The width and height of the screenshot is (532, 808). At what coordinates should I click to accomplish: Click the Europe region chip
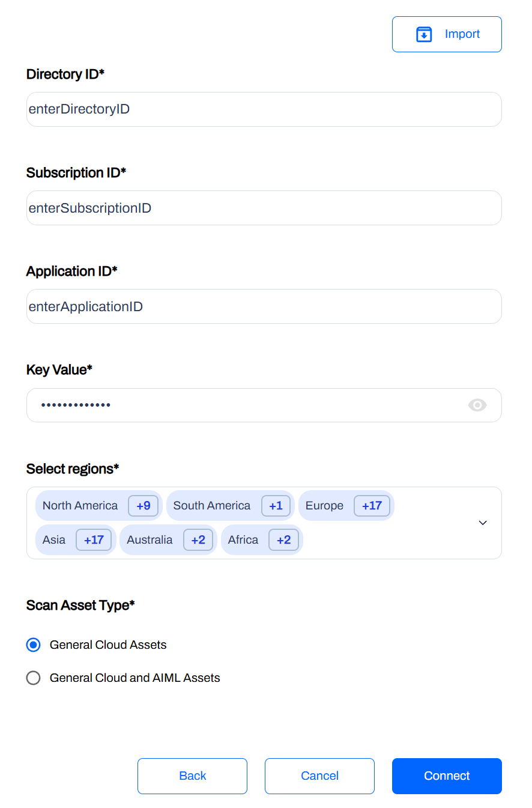(x=346, y=506)
